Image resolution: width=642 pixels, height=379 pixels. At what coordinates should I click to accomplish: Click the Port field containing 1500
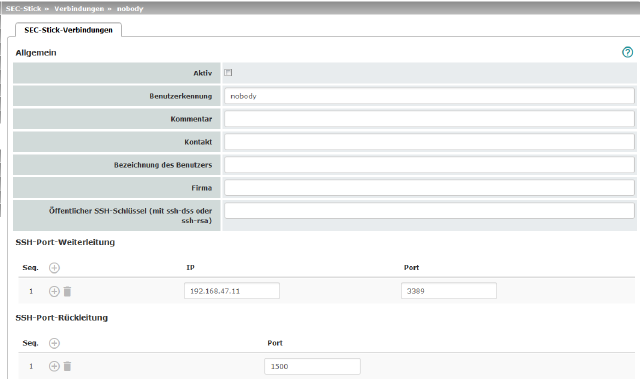click(x=312, y=366)
